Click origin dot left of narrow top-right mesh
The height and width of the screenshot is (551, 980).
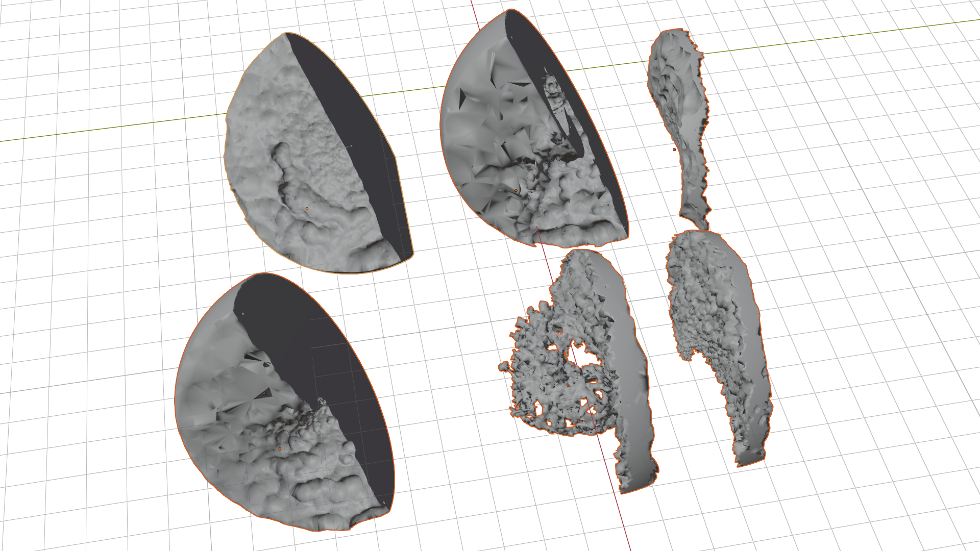click(x=674, y=149)
